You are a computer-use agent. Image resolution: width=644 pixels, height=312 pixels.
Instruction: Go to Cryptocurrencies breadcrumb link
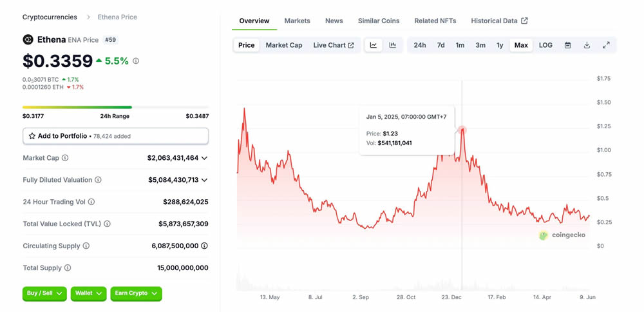(x=50, y=17)
